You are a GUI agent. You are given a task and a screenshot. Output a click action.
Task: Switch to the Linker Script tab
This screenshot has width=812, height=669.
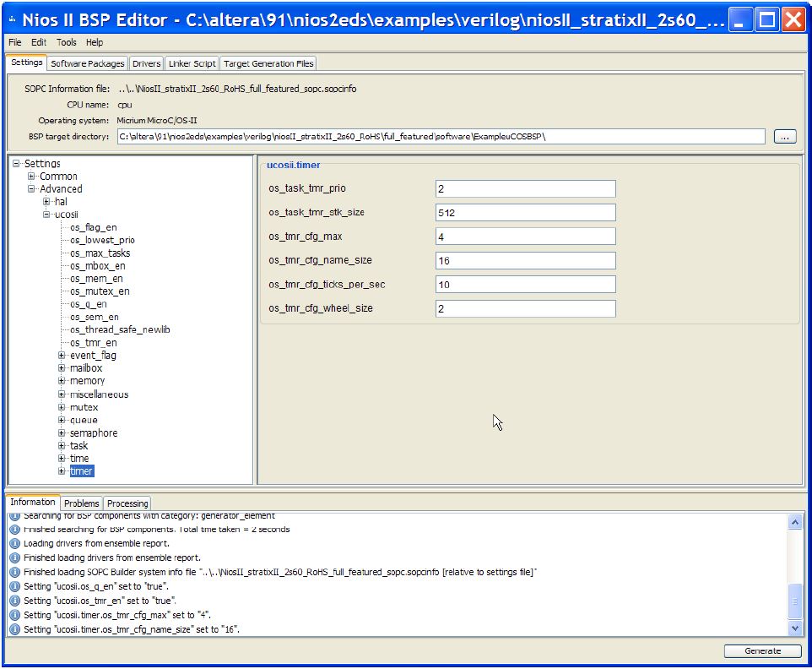click(x=192, y=63)
